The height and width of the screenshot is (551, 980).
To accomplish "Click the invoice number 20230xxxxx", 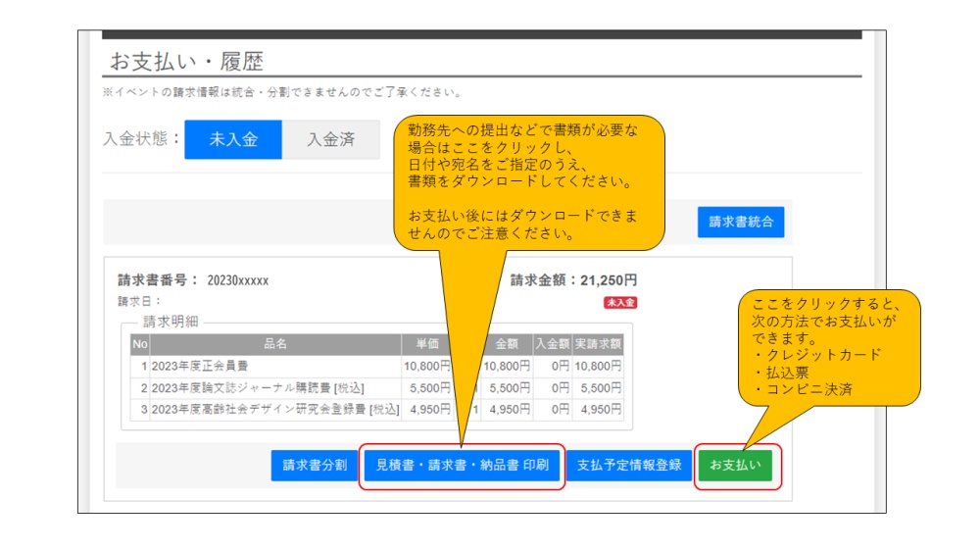I will (x=237, y=280).
